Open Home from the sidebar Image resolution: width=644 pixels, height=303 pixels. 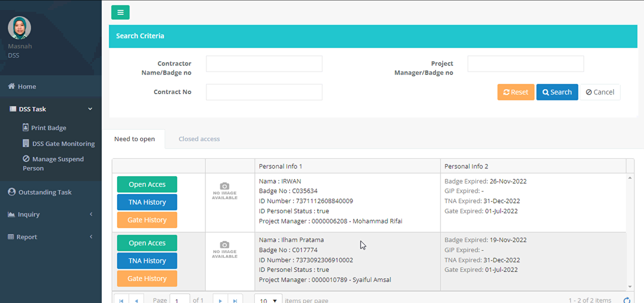pos(27,87)
